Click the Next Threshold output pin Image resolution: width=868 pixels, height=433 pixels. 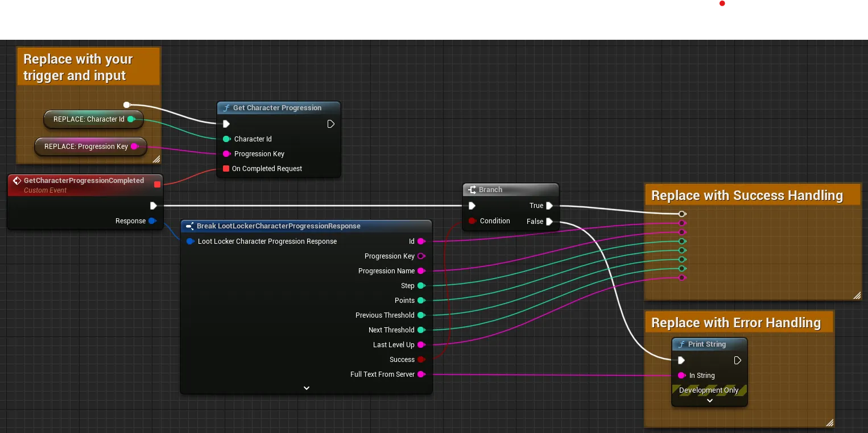click(x=421, y=330)
